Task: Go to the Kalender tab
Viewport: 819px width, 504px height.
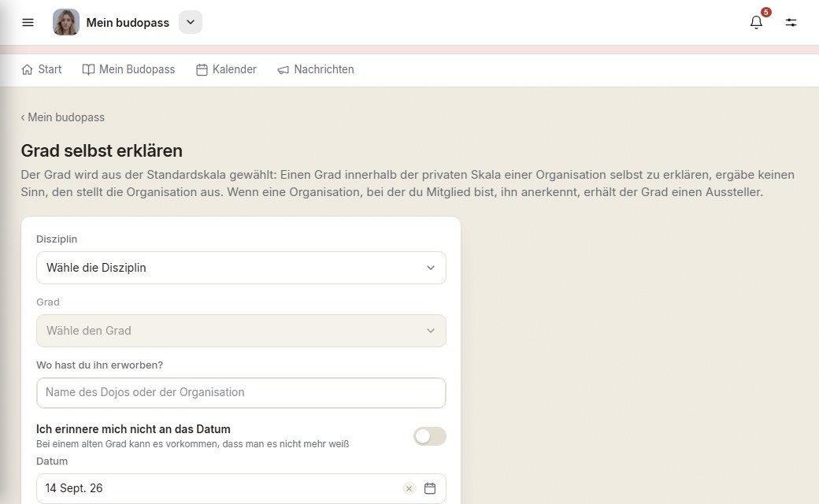Action: click(x=226, y=69)
